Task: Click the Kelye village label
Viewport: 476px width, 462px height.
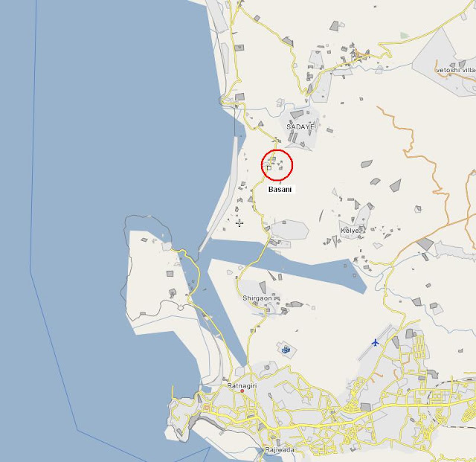Action: pyautogui.click(x=350, y=231)
